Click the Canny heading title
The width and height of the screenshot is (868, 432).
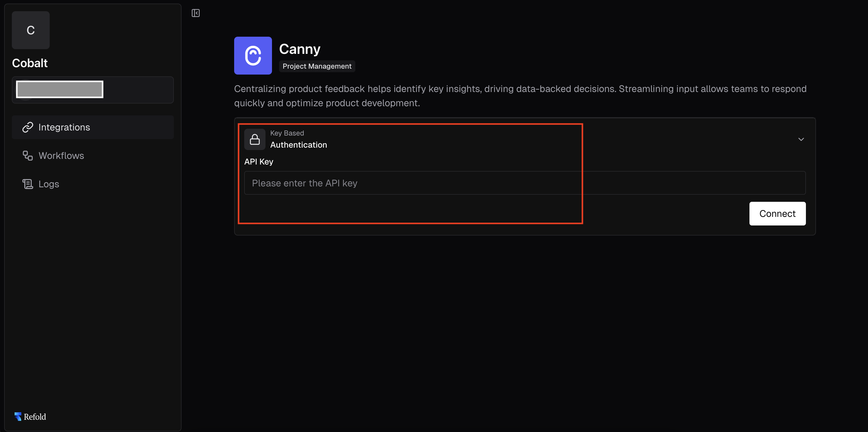[x=299, y=49]
